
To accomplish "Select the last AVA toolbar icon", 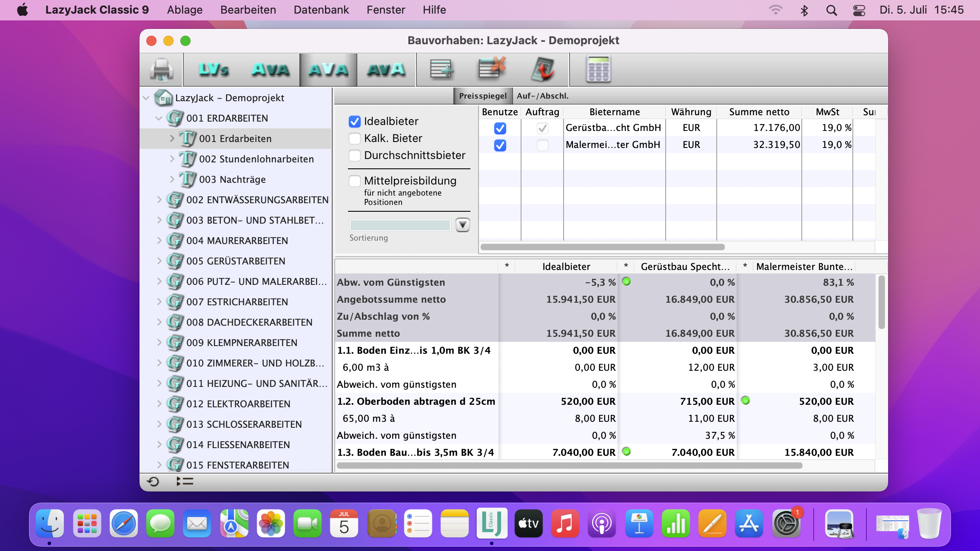I will 386,69.
